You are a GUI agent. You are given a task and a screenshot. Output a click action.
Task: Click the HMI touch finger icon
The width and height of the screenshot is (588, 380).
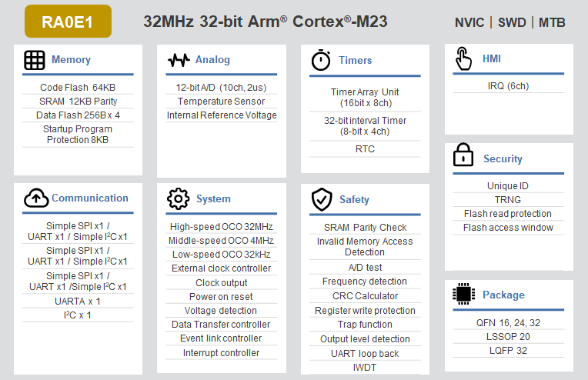(x=463, y=58)
